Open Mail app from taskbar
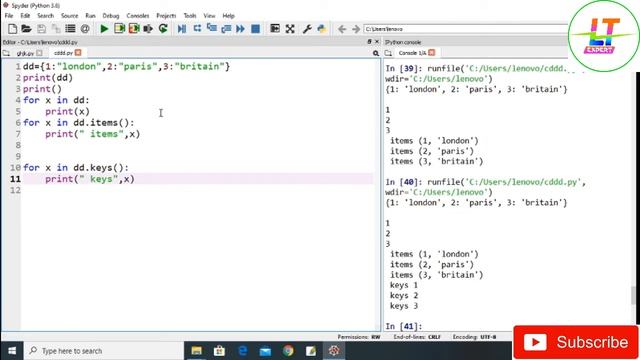640x360 pixels. pos(265,351)
